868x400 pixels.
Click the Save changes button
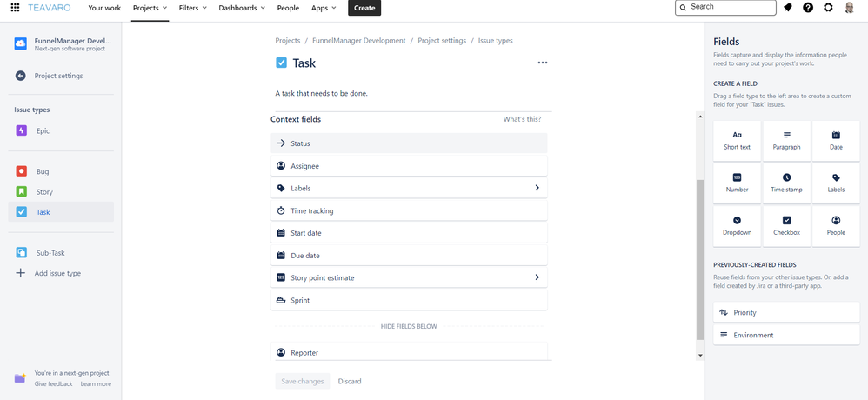pos(303,381)
